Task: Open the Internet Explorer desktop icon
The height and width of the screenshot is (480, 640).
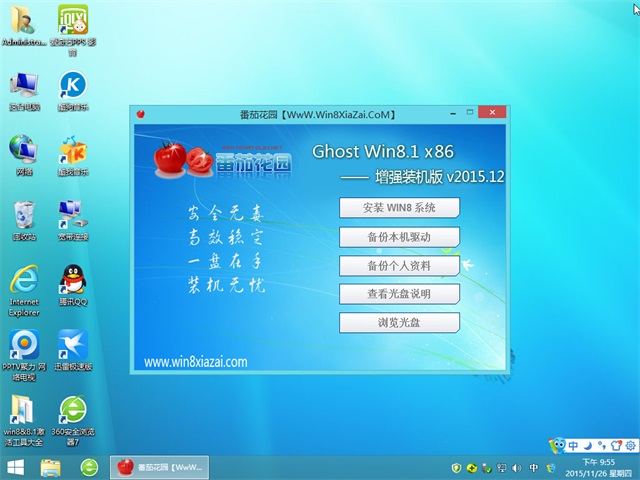Action: coord(23,283)
